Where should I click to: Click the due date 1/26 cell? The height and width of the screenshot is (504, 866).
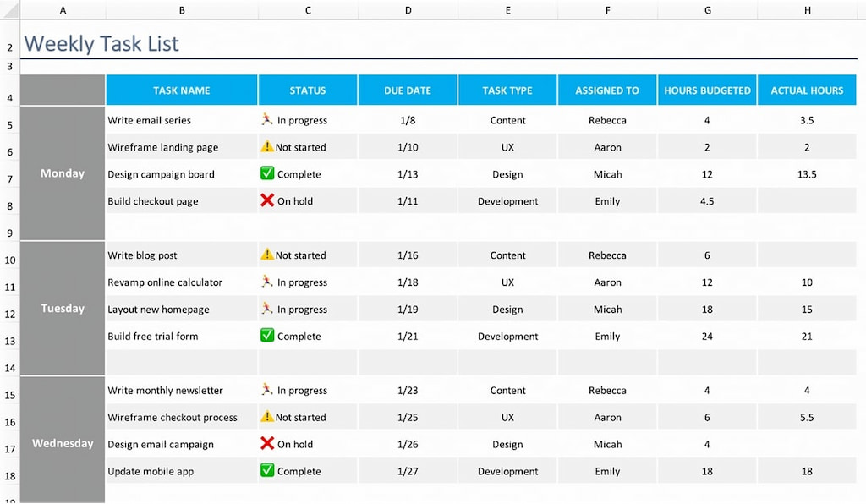408,444
